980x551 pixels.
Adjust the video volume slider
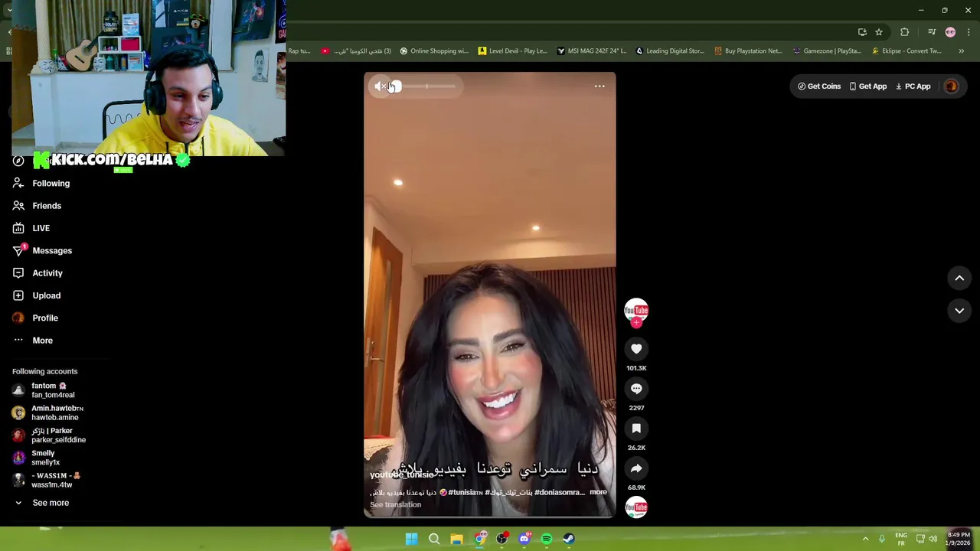(425, 86)
